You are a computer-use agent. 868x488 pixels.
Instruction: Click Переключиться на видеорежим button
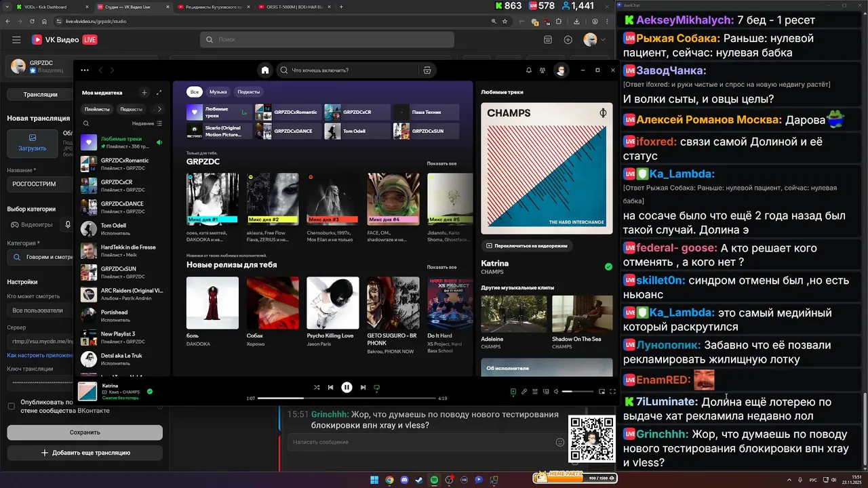pos(526,245)
